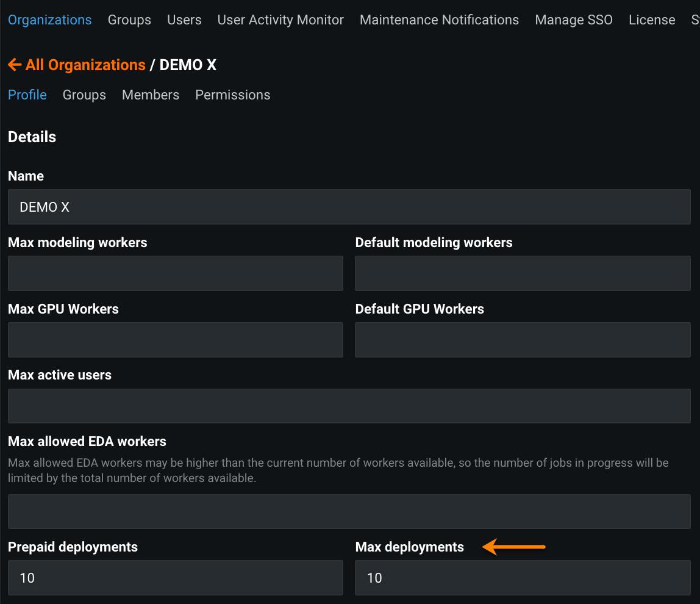The height and width of the screenshot is (604, 700).
Task: Open the Groups top navigation tab
Action: click(x=129, y=20)
